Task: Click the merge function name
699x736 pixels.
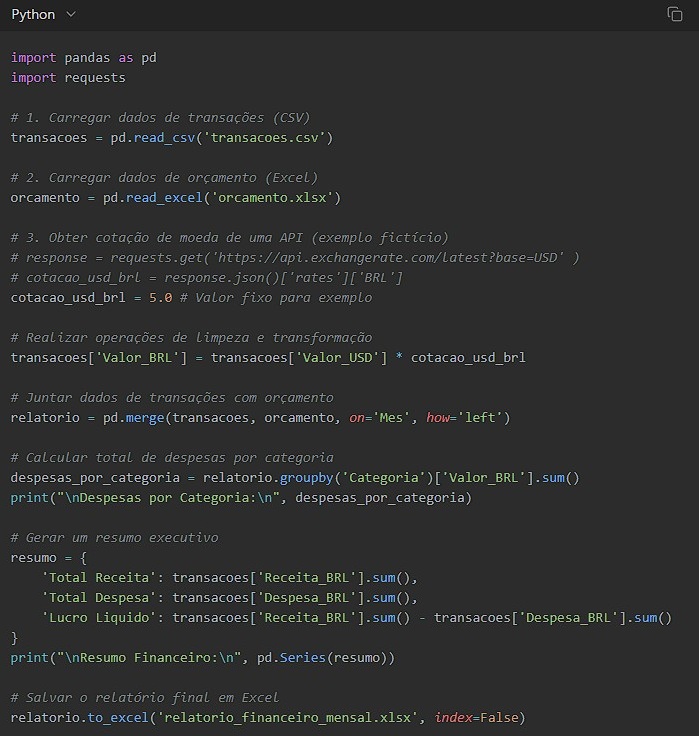Action: (x=145, y=418)
